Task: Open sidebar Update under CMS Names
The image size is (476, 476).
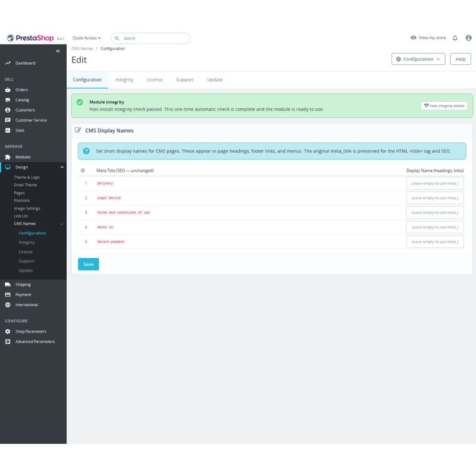Action: (x=26, y=271)
